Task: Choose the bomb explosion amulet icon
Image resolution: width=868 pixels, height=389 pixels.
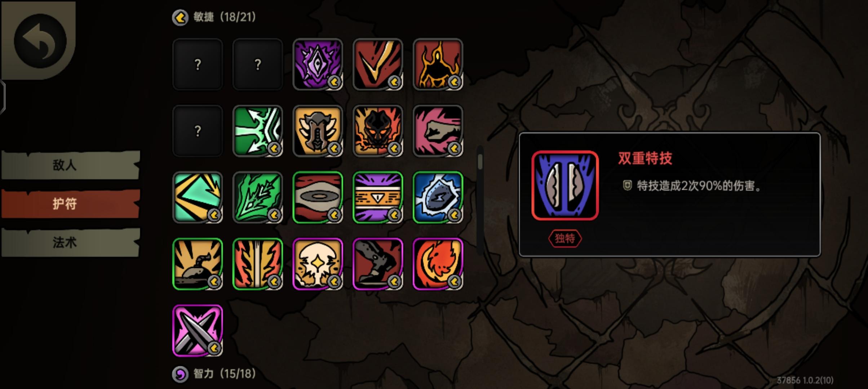Action: [x=198, y=264]
